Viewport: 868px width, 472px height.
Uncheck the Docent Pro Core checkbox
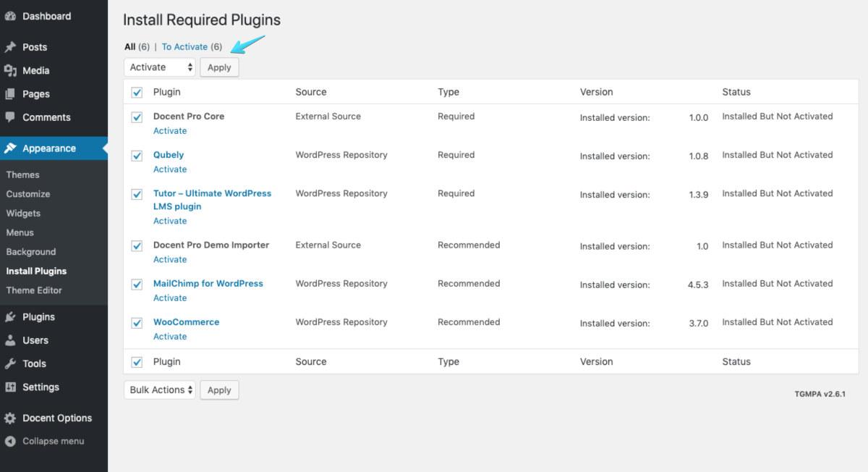[x=137, y=117]
